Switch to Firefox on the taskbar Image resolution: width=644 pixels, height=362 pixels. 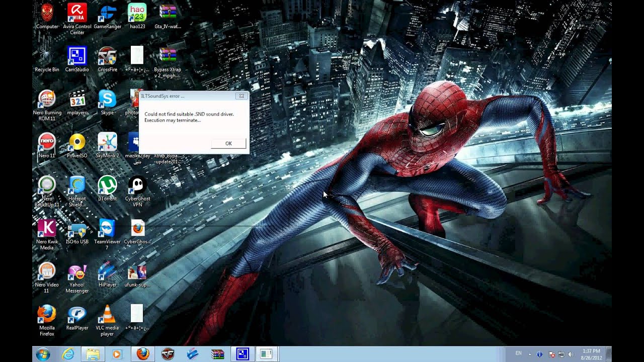[143, 354]
